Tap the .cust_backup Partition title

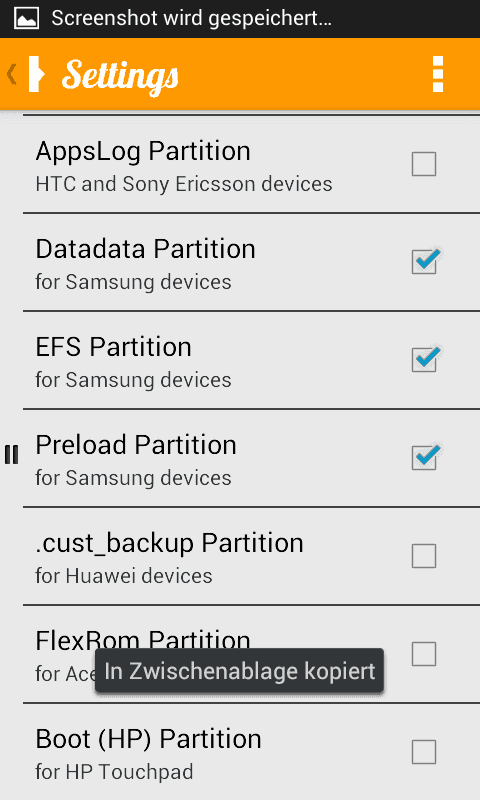[x=169, y=543]
